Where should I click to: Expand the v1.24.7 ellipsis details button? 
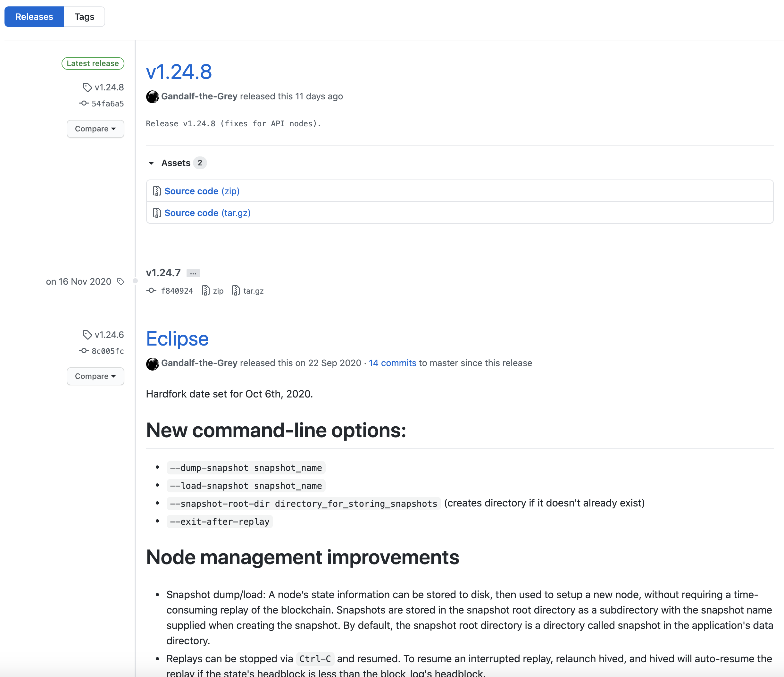[x=193, y=273]
